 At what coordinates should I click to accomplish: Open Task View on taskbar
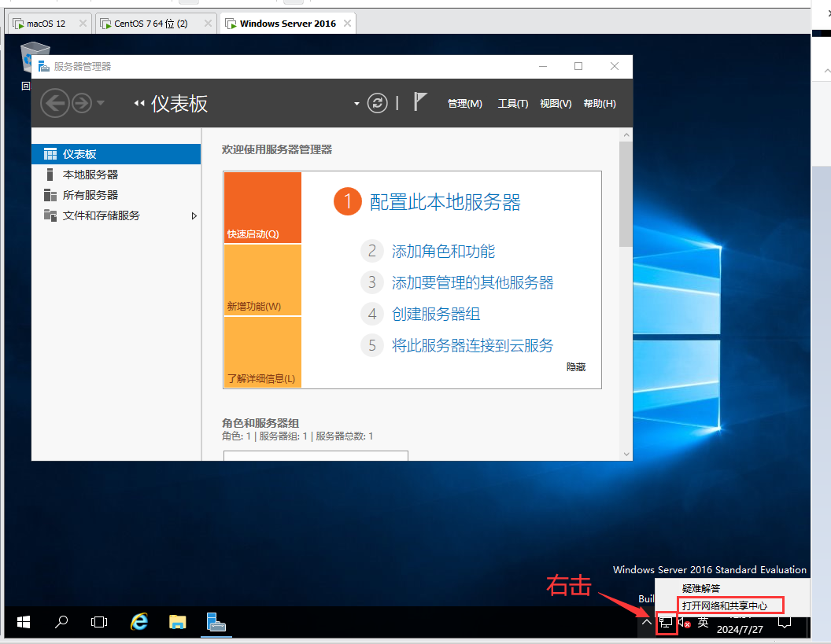point(99,622)
